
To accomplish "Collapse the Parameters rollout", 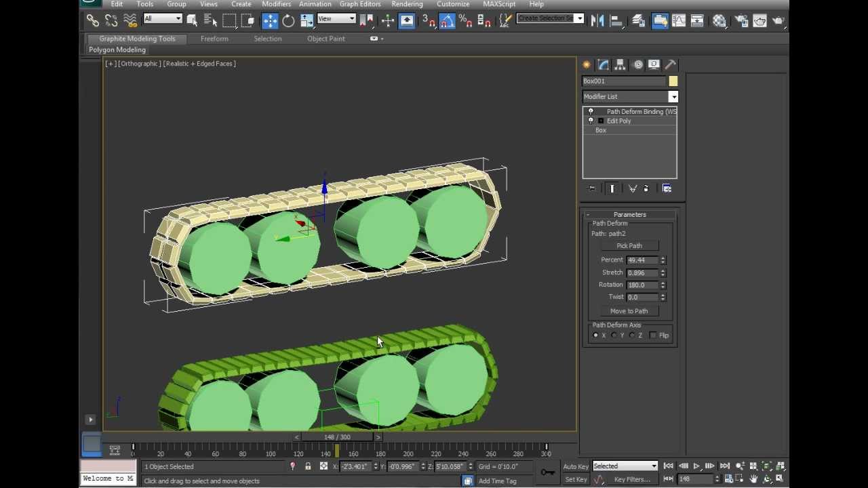I will point(629,215).
